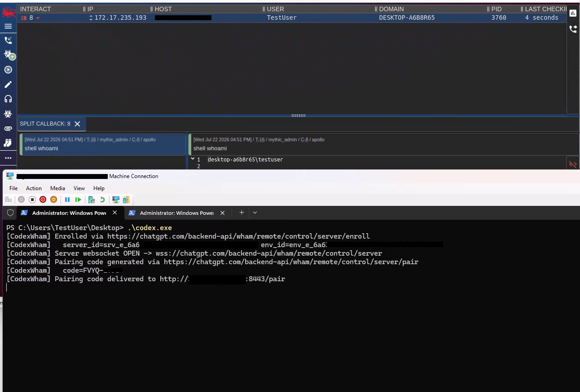Screen dimensions: 580x392
Task: Click the Checkpoint toolbar icon
Action: click(x=92, y=200)
